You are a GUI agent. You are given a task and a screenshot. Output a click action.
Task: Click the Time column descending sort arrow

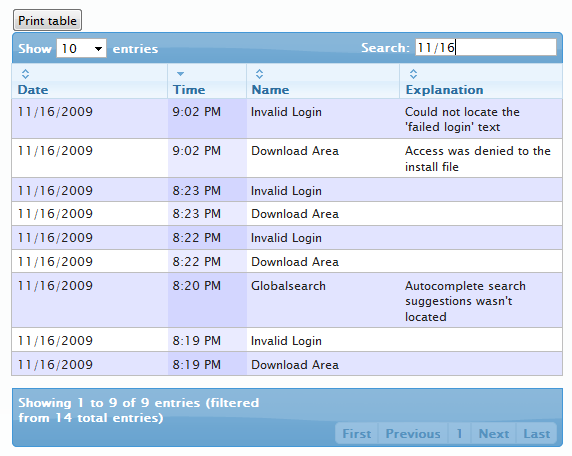180,74
